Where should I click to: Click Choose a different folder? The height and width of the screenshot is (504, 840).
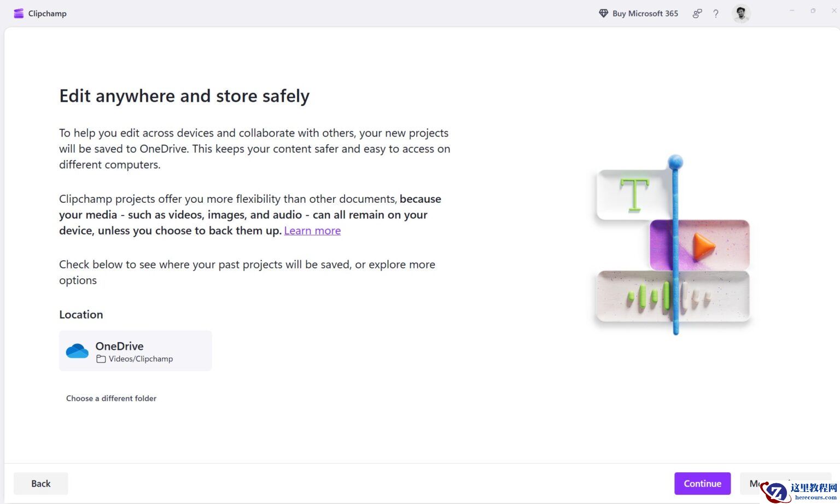point(111,398)
